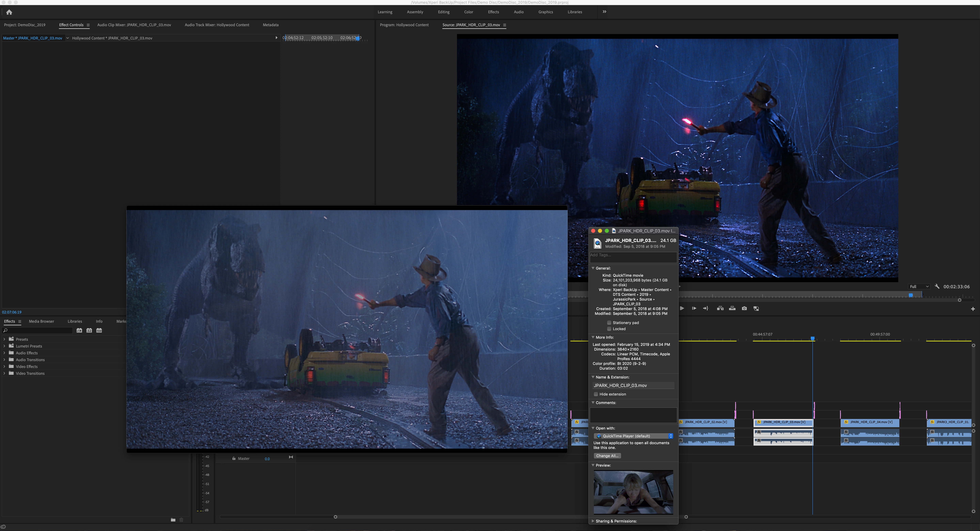Filter by accelerated effects badge

click(x=79, y=331)
